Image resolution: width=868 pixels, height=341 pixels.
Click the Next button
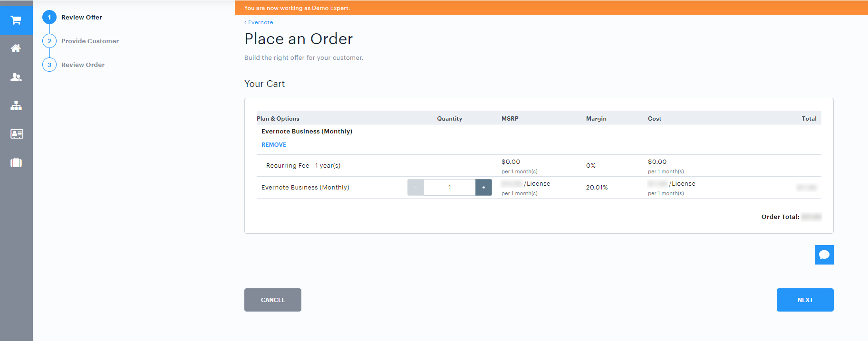click(x=805, y=300)
